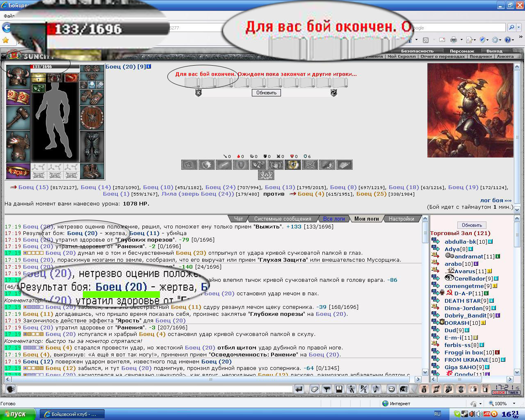Click the log panel horizontal scrollbar
The image size is (525, 420).
pos(213,379)
